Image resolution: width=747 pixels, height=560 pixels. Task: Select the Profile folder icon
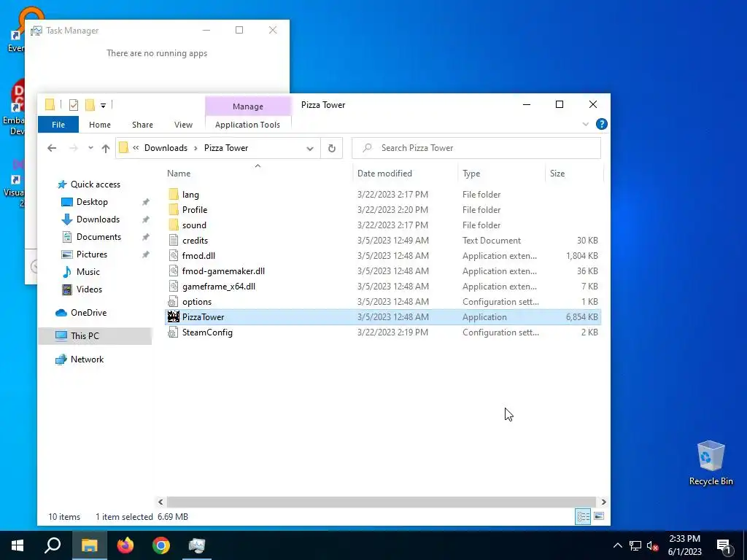click(174, 209)
